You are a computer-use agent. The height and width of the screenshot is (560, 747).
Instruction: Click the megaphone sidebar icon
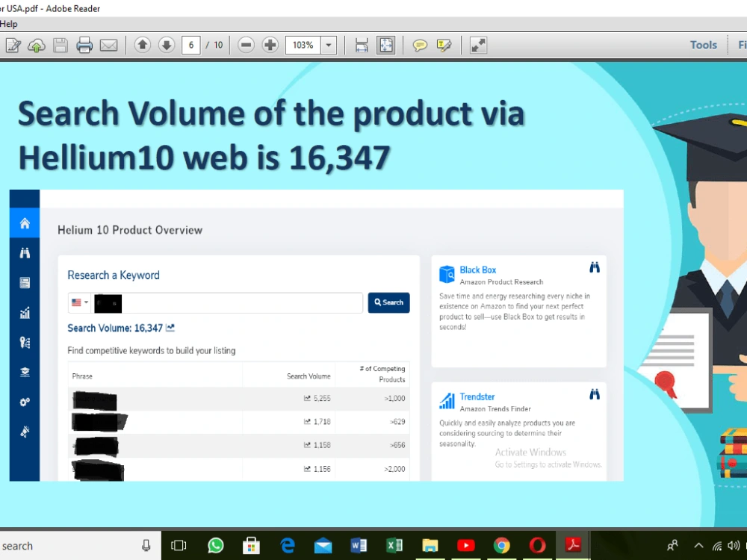point(25,432)
